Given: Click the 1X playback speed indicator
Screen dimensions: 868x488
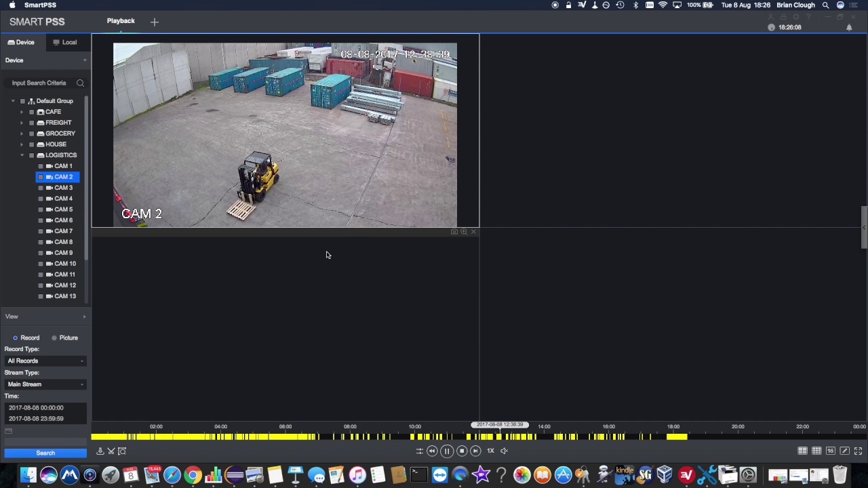Looking at the screenshot, I should [x=490, y=451].
